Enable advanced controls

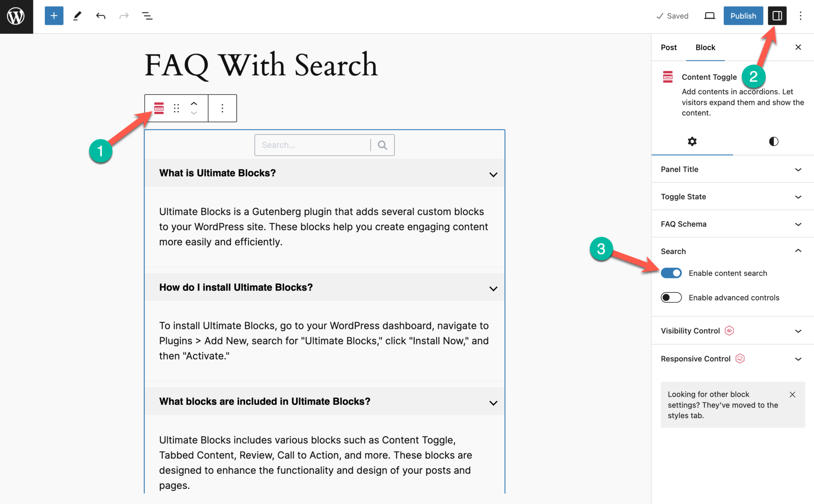[671, 297]
